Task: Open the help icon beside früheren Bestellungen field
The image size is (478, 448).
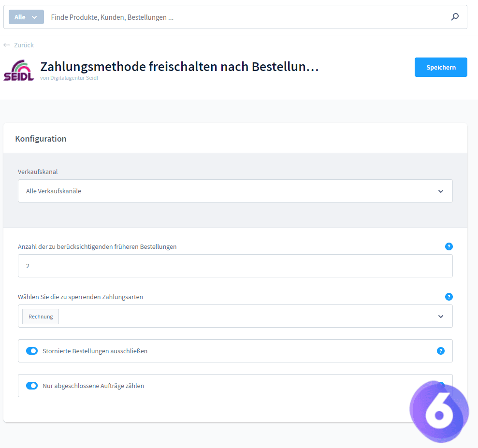Action: [449, 246]
